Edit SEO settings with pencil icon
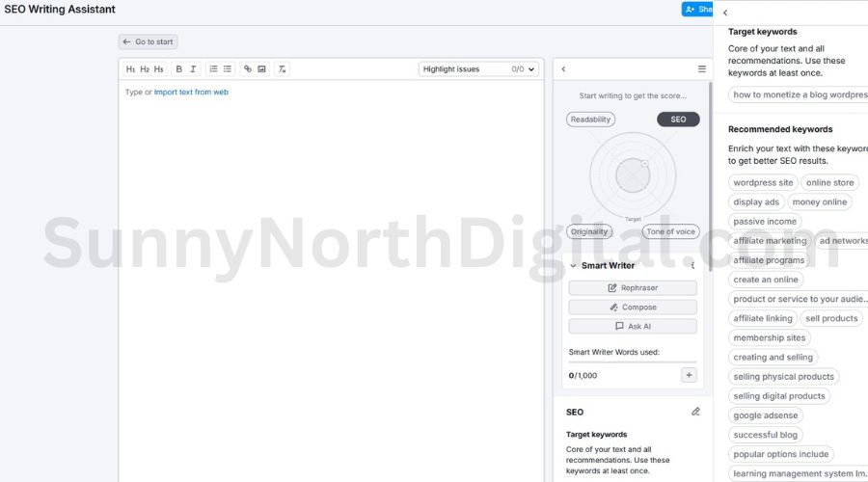The image size is (868, 482). [x=695, y=412]
